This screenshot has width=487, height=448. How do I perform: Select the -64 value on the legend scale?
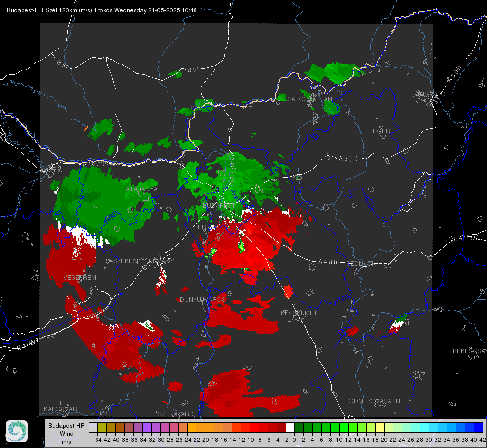point(97,440)
